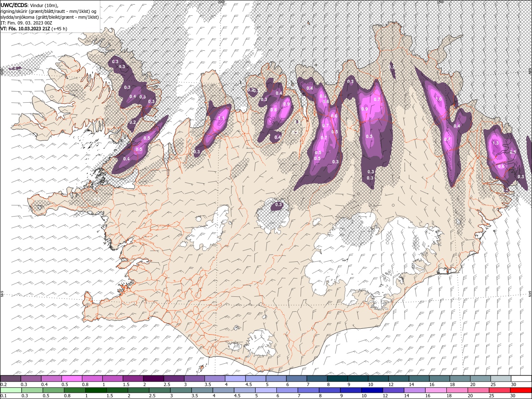Screen dimensions: 532x399
Task: Pick the 0.8 magenta swatch in upper legend row
Action: coord(92,379)
